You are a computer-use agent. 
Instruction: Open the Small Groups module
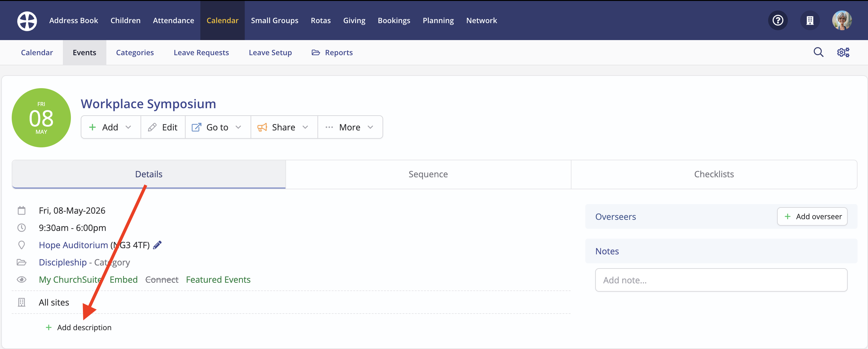(275, 21)
